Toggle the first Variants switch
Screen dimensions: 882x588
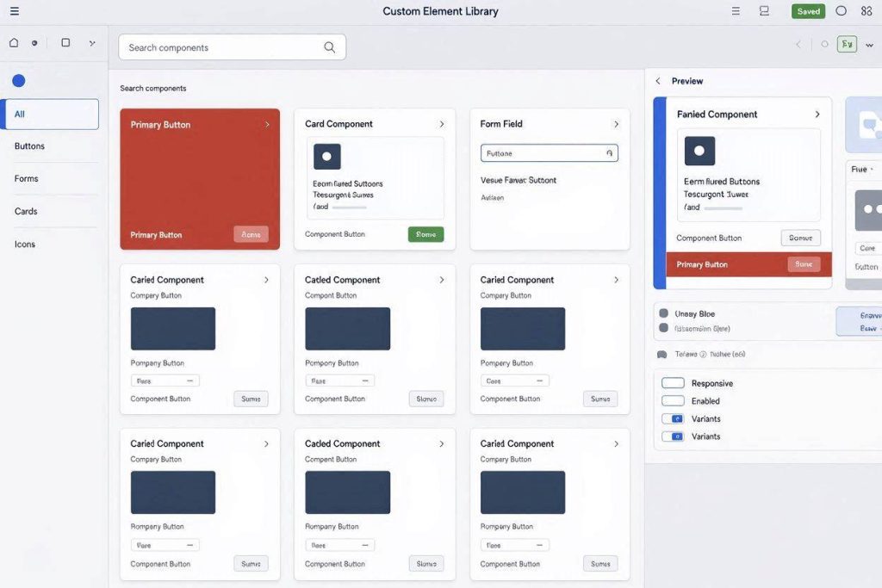[x=673, y=418]
